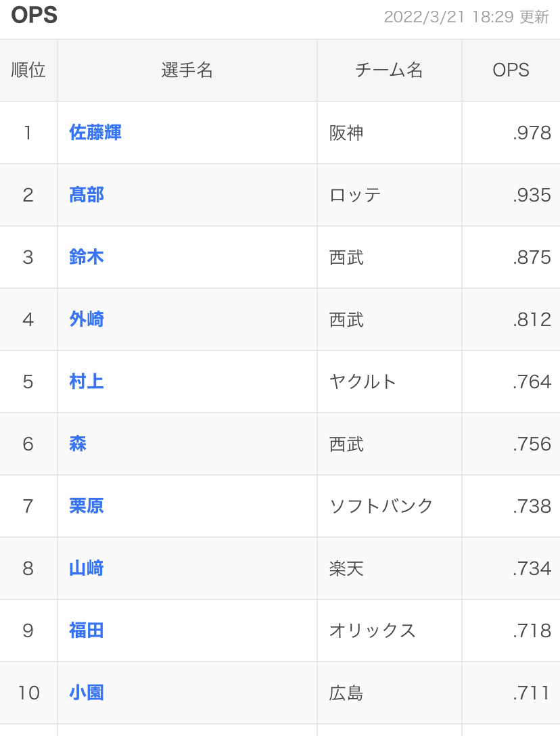Click the .978 OPS value

532,133
